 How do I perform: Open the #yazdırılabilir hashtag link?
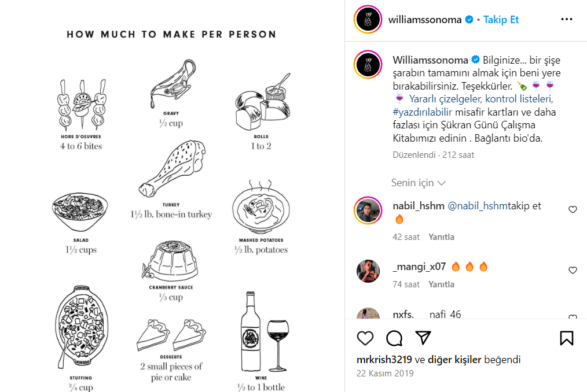422,112
